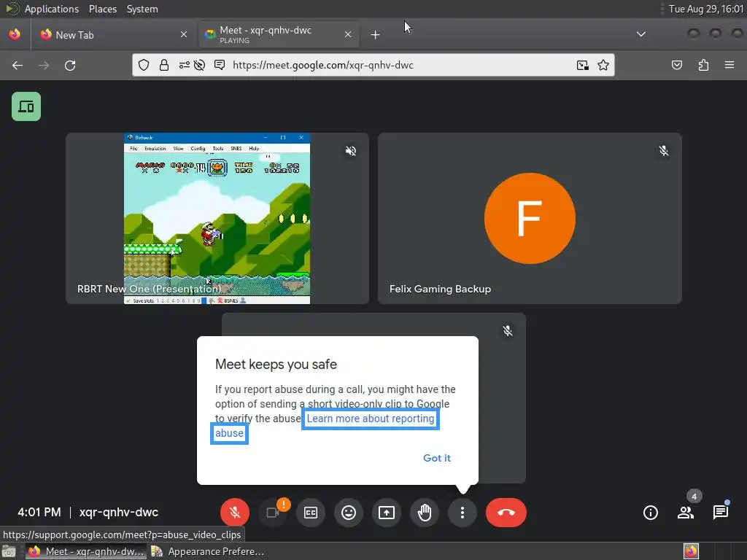Viewport: 747px width, 560px height.
Task: Open Learn more about reporting abuse link
Action: point(370,419)
